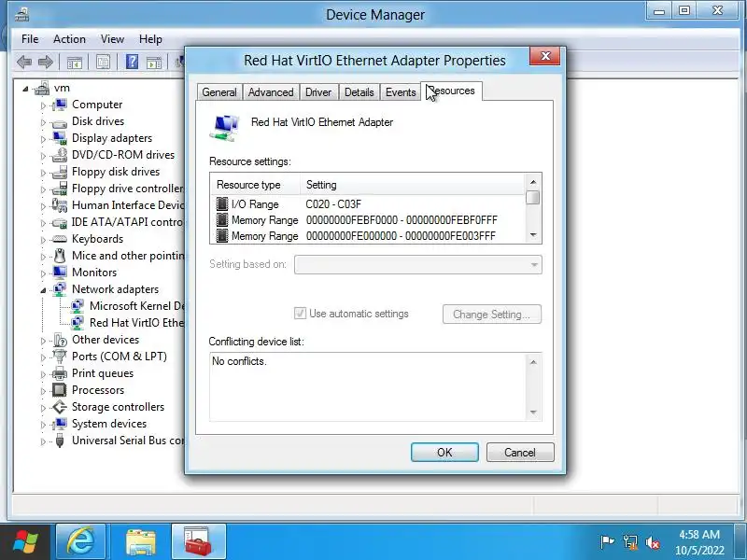
Task: Select the Print queues printer icon
Action: [60, 372]
